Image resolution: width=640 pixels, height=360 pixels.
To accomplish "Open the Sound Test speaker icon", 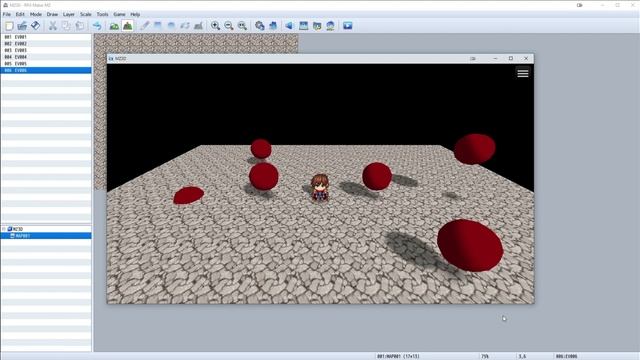I will click(x=289, y=26).
